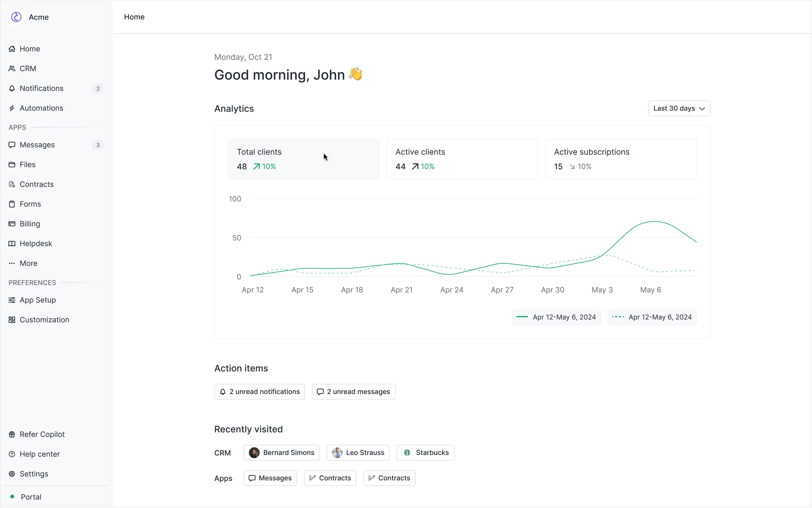This screenshot has height=508, width=812.
Task: Open Messages in the Apps sidebar
Action: (x=37, y=145)
